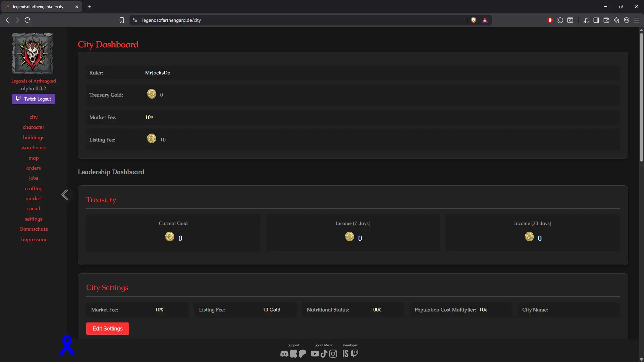This screenshot has width=644, height=362.
Task: Click the YouTube icon in the footer
Action: [315, 354]
